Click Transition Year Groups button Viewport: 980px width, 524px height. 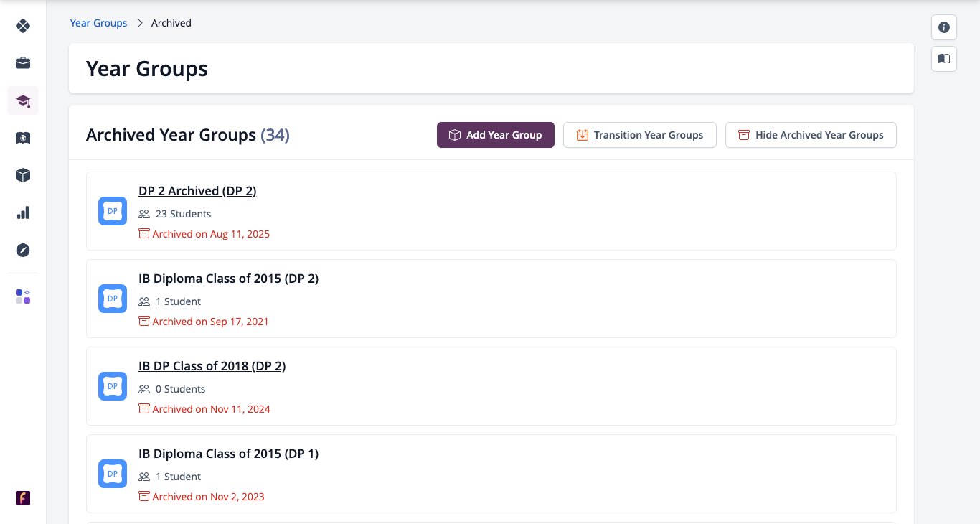pyautogui.click(x=640, y=135)
